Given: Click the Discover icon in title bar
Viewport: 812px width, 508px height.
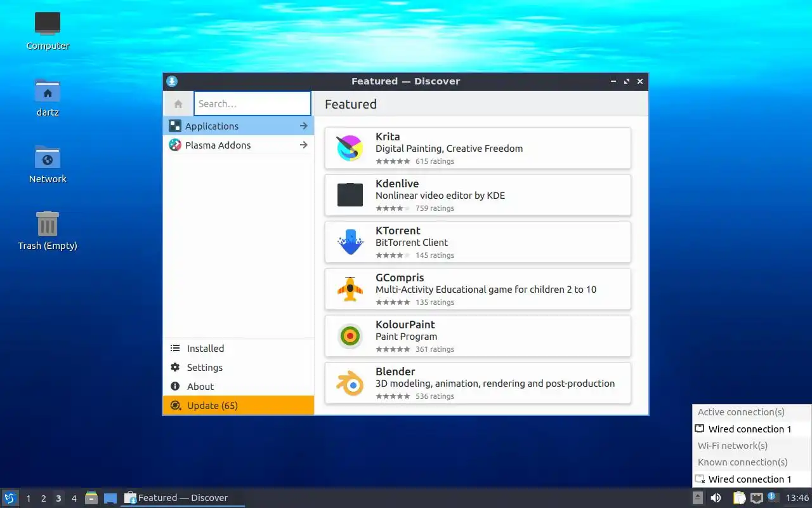Looking at the screenshot, I should 172,81.
